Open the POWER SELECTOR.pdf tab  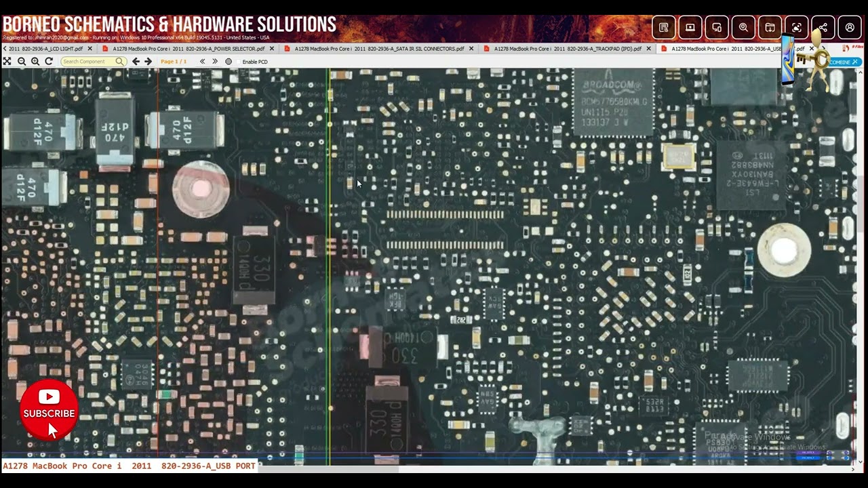(189, 49)
